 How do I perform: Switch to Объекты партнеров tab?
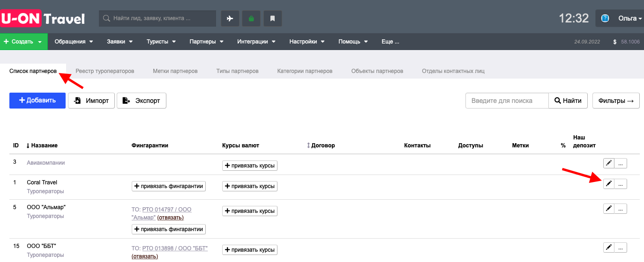click(377, 71)
